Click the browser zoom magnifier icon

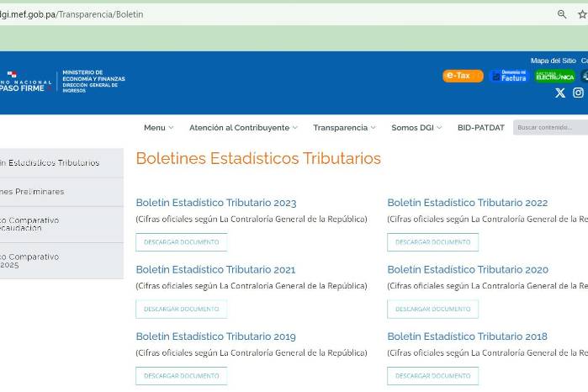(562, 14)
